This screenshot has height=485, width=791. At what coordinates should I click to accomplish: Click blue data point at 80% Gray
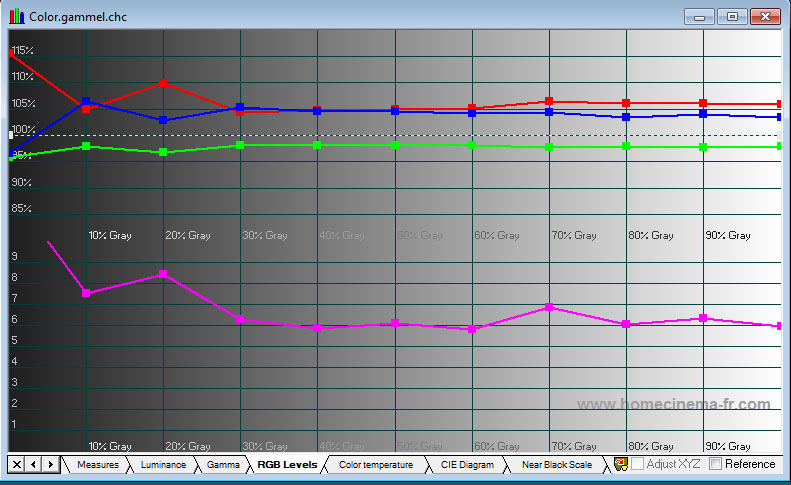coord(626,117)
